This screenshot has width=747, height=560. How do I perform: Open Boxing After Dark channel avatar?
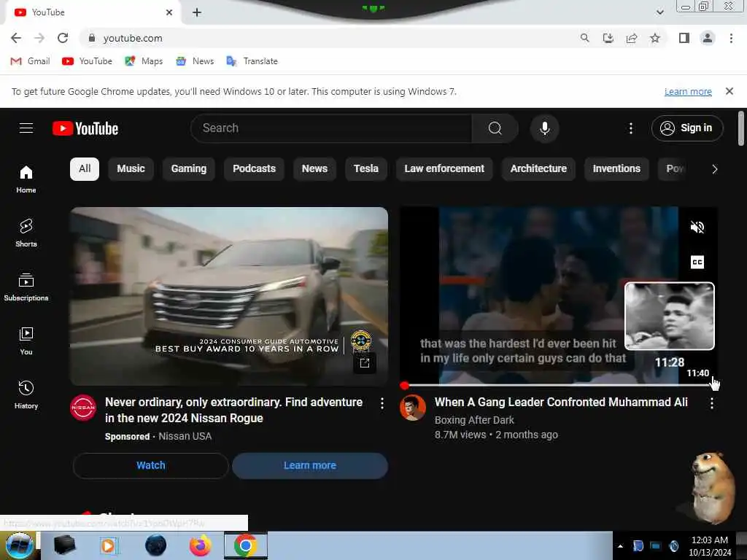tap(413, 408)
